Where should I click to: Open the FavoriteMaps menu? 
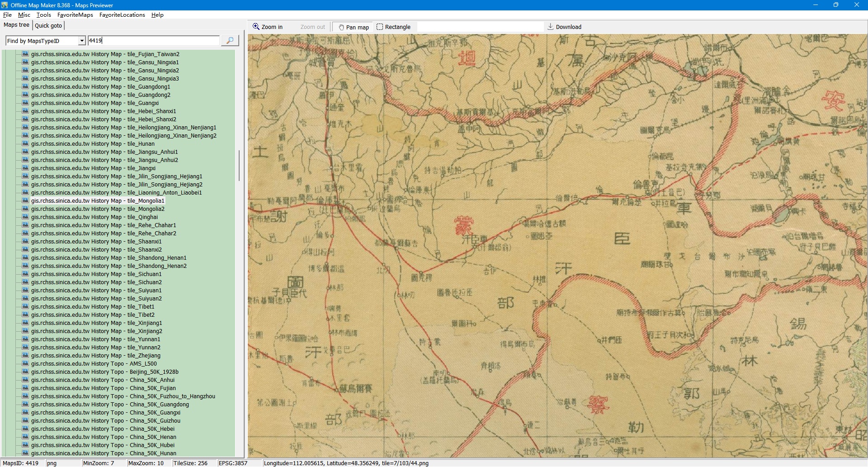pos(75,15)
